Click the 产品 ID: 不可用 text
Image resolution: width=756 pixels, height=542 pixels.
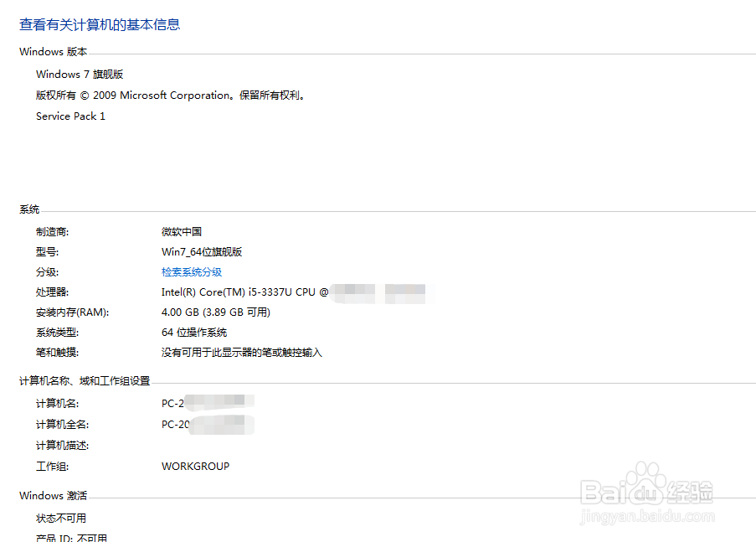coord(71,538)
